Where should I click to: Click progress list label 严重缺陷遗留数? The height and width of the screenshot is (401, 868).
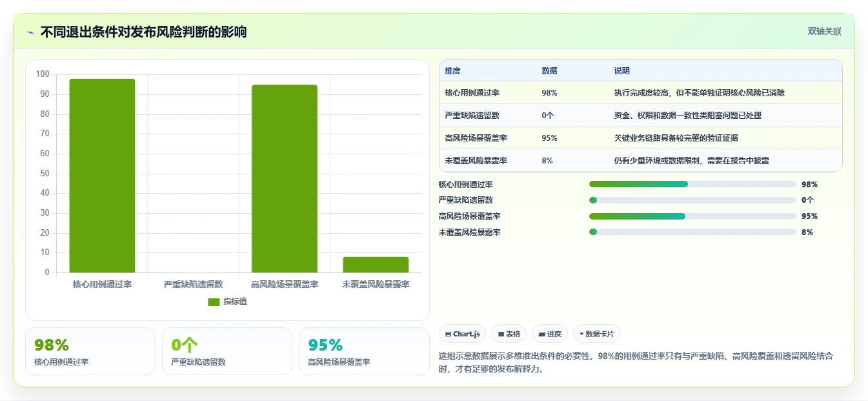click(x=465, y=200)
